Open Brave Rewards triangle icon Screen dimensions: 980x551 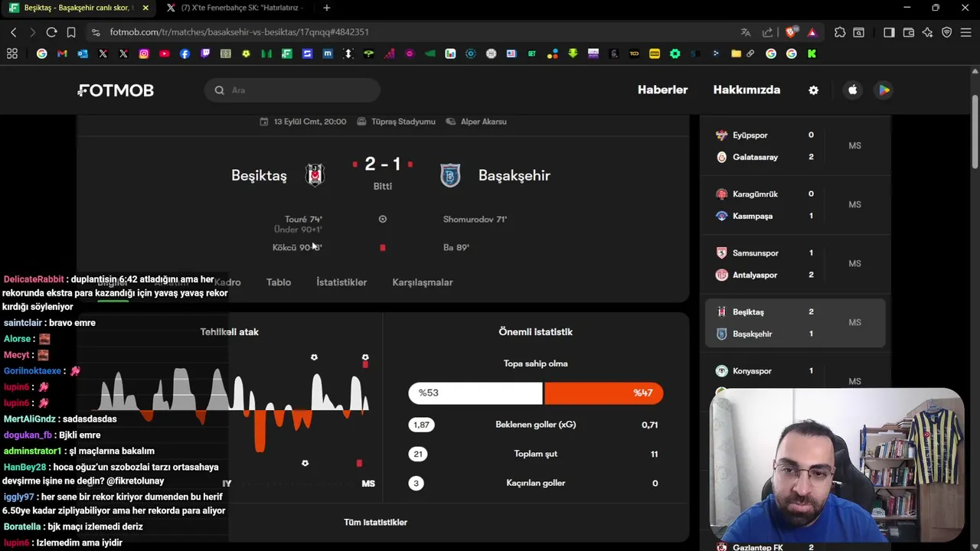click(x=812, y=32)
